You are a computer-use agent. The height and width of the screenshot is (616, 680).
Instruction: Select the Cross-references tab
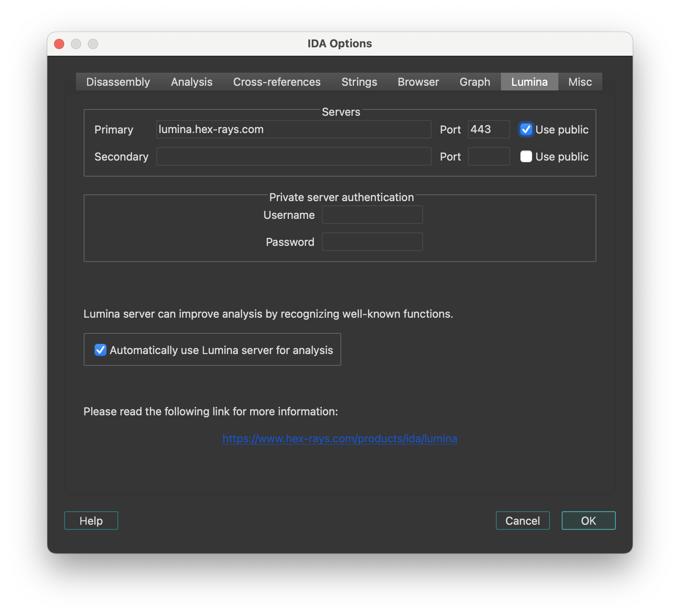pyautogui.click(x=277, y=82)
